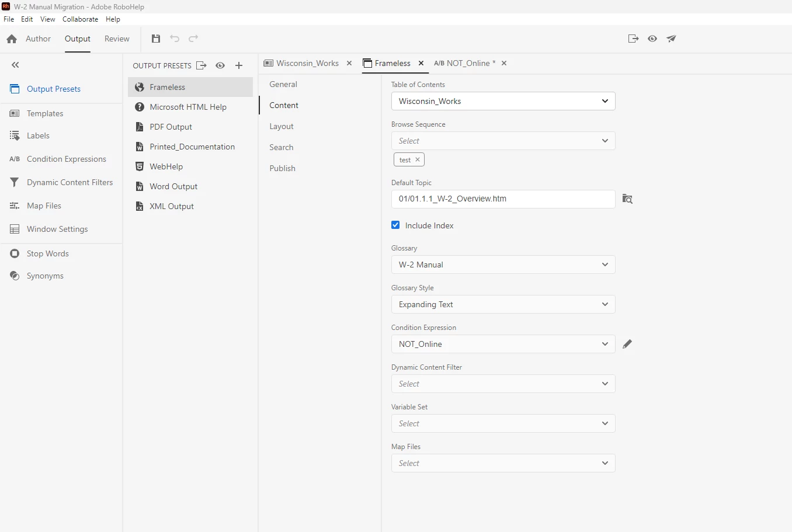Open the Map Files dropdown
The height and width of the screenshot is (532, 792).
pos(503,463)
